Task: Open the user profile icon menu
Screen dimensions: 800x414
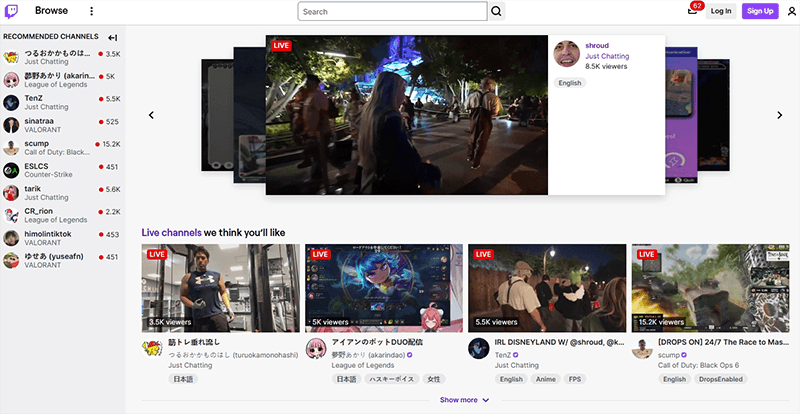Action: point(792,11)
